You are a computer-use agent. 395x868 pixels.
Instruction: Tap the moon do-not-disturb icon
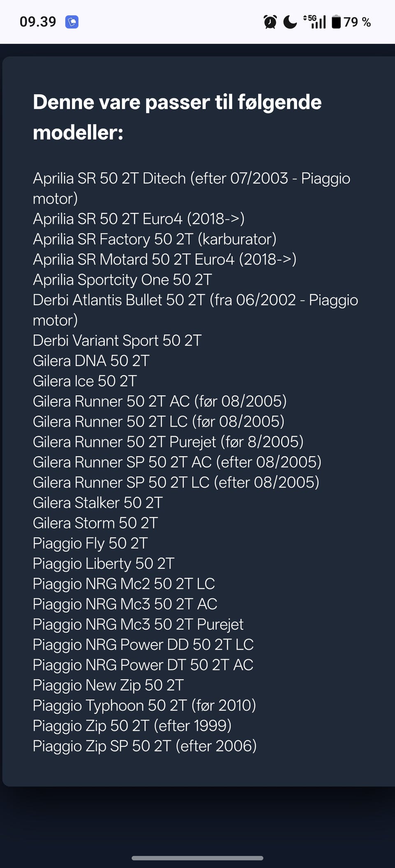[x=290, y=22]
